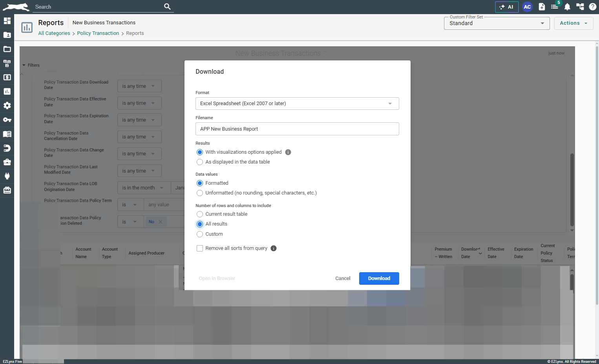Choose Formatted data values option

200,183
